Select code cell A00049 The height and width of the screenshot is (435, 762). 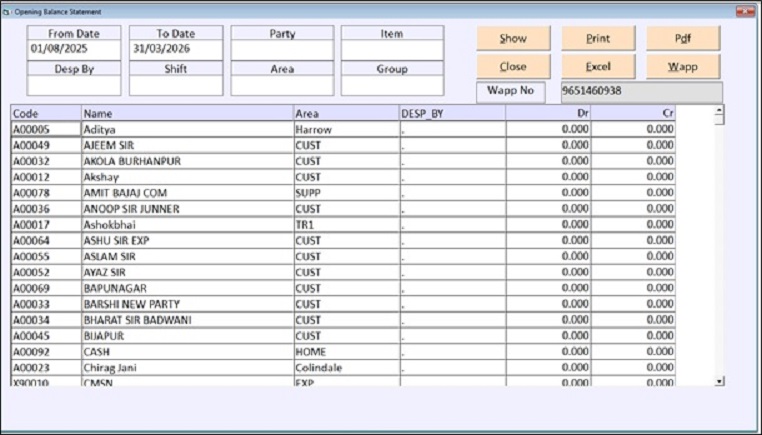(46, 145)
